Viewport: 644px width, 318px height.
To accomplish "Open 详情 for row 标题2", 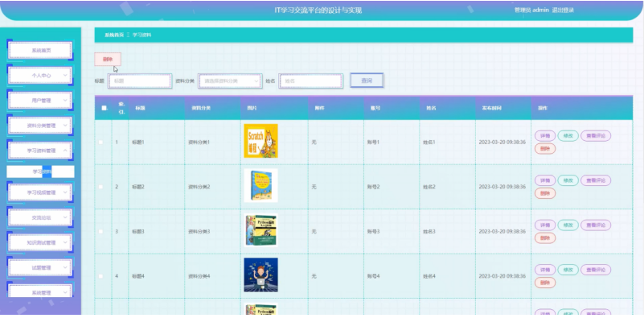I will tap(545, 180).
